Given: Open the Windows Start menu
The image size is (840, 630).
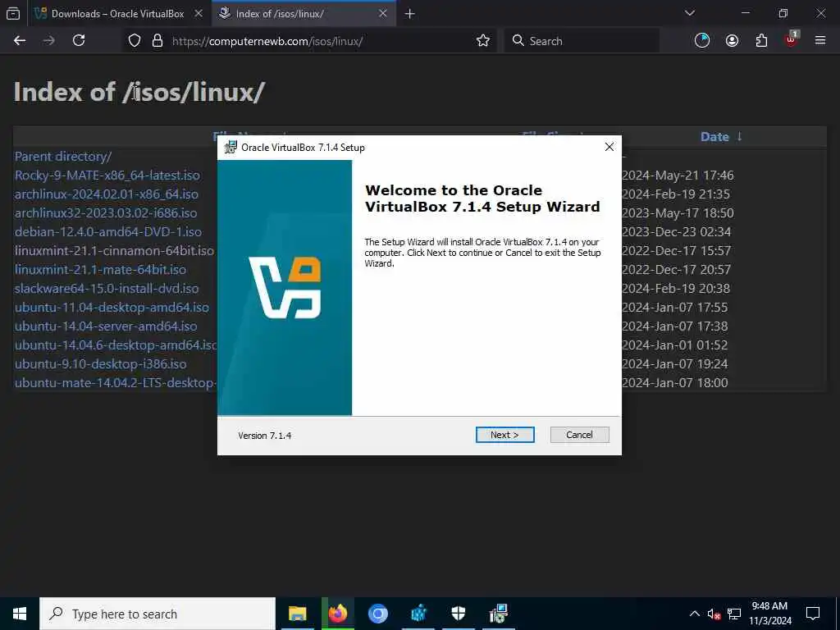Looking at the screenshot, I should tap(20, 614).
